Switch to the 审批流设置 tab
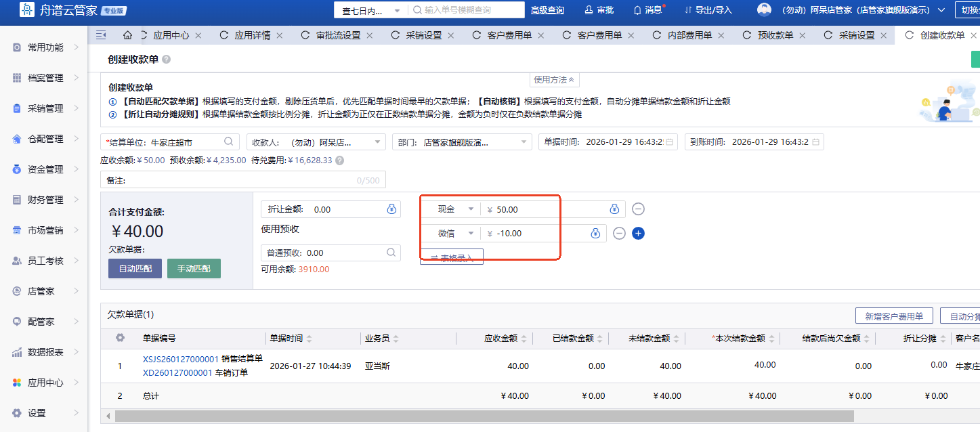This screenshot has width=980, height=432. (337, 35)
